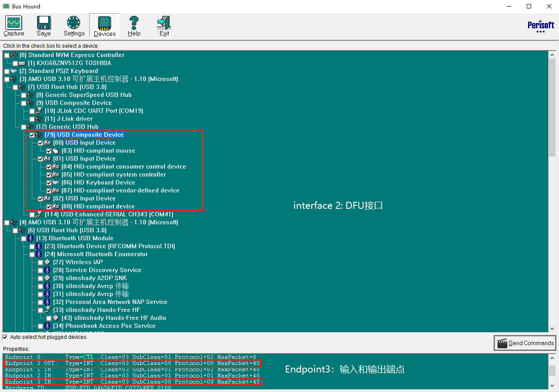Uncheck the HID Keyboard Device checkbox
Image resolution: width=559 pixels, height=392 pixels.
[x=49, y=183]
